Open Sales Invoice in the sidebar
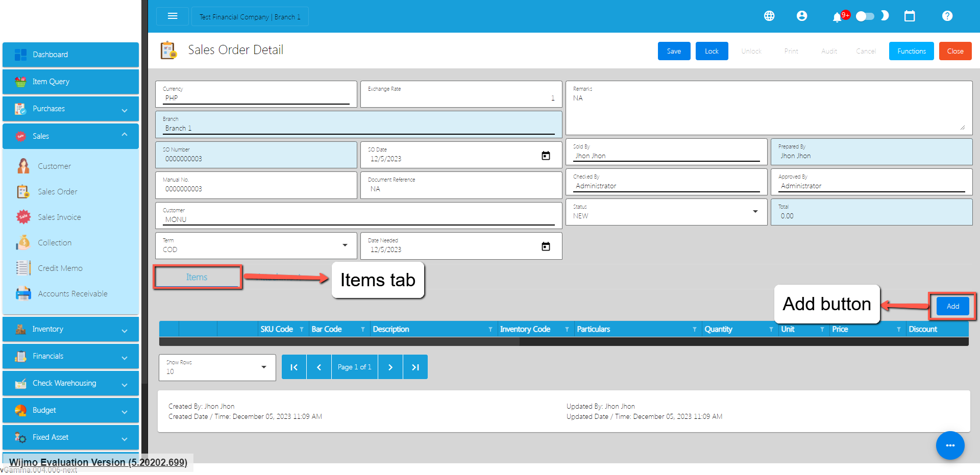 (59, 217)
